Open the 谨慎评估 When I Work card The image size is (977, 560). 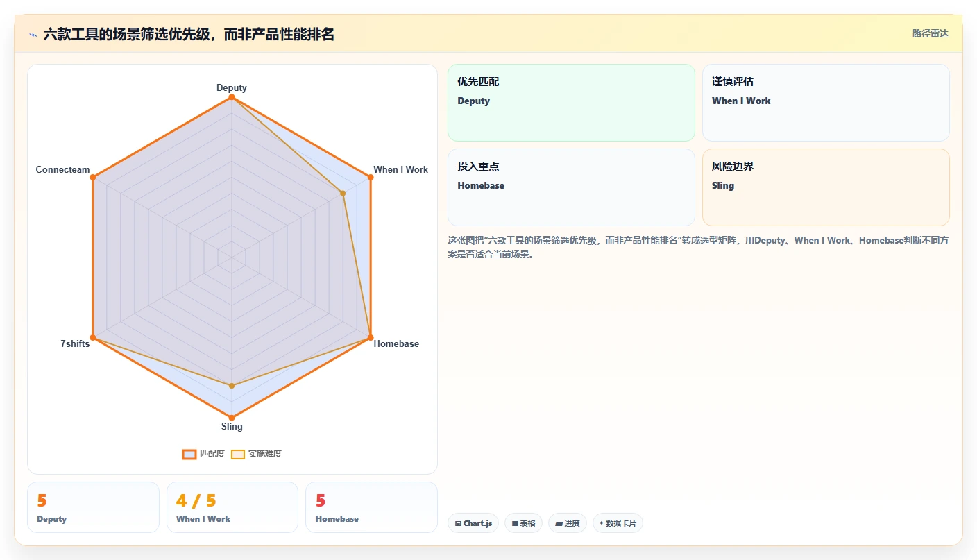(826, 103)
